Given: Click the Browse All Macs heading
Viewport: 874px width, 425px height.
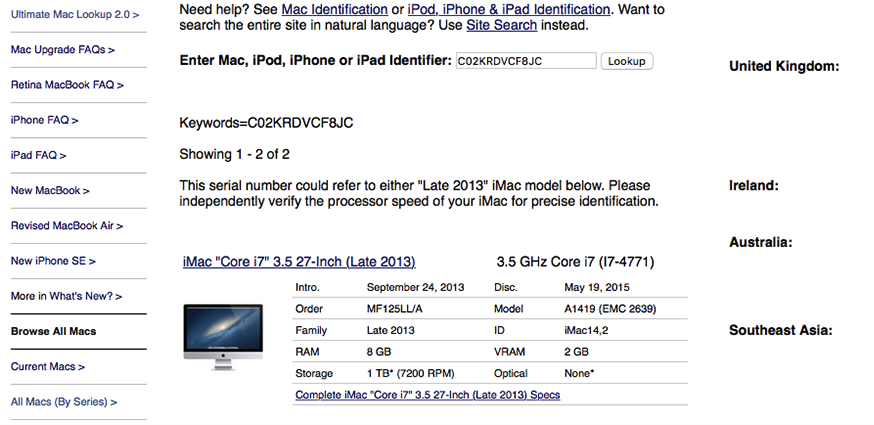Looking at the screenshot, I should (53, 331).
